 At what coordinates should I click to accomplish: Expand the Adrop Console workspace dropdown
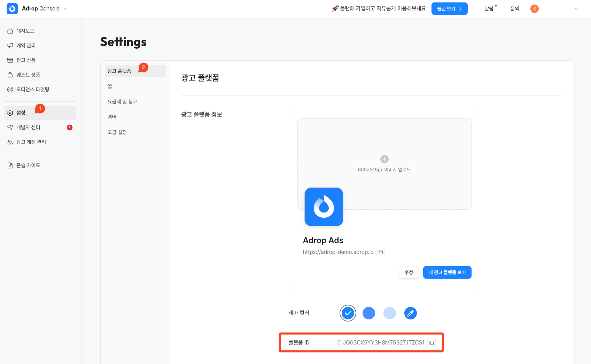click(x=66, y=9)
